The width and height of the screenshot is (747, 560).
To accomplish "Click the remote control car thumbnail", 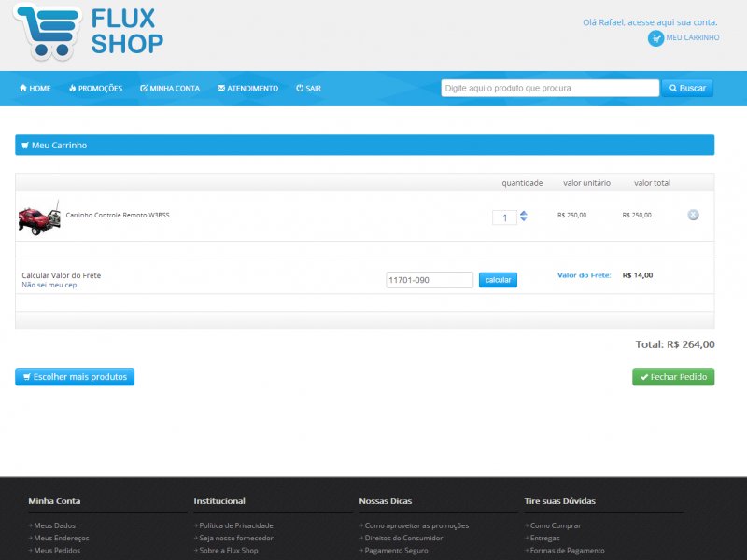I will 40,217.
